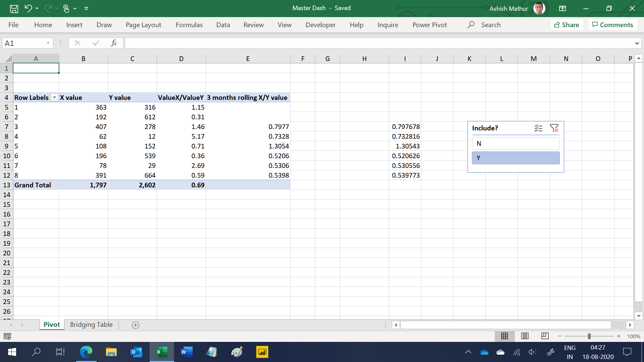Click the zoom-in plus button
Viewport: 644px width, 362px height.
(x=619, y=336)
